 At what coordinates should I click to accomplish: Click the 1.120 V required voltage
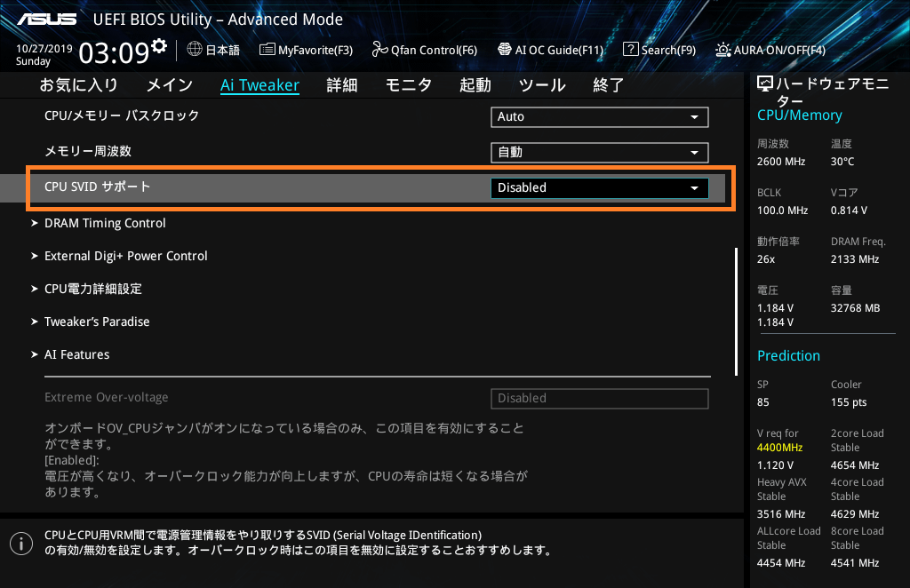pos(775,465)
